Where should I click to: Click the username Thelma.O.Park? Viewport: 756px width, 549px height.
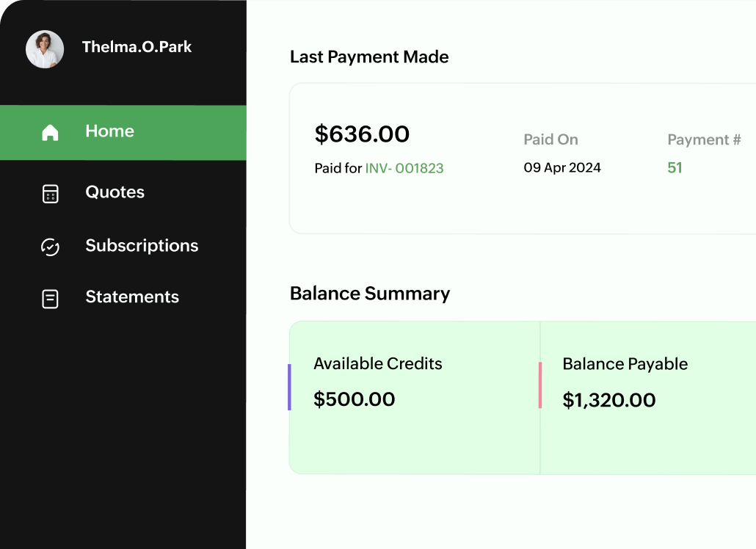[x=137, y=47]
